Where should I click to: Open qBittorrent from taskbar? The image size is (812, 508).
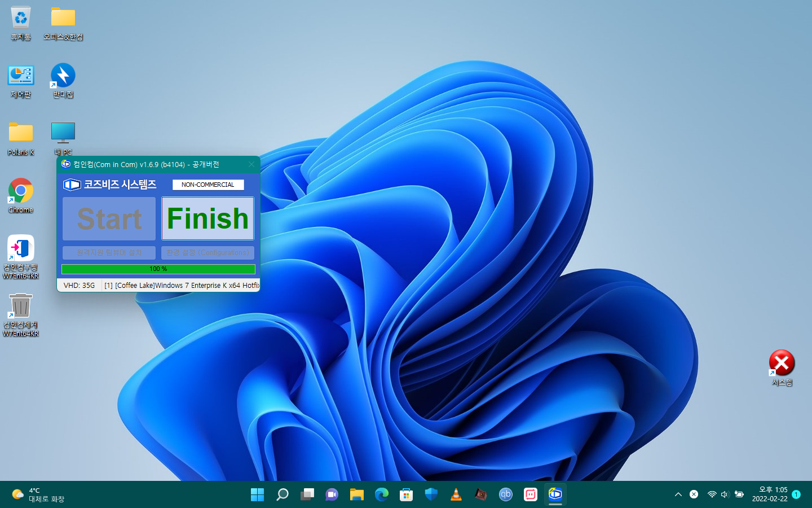click(506, 494)
